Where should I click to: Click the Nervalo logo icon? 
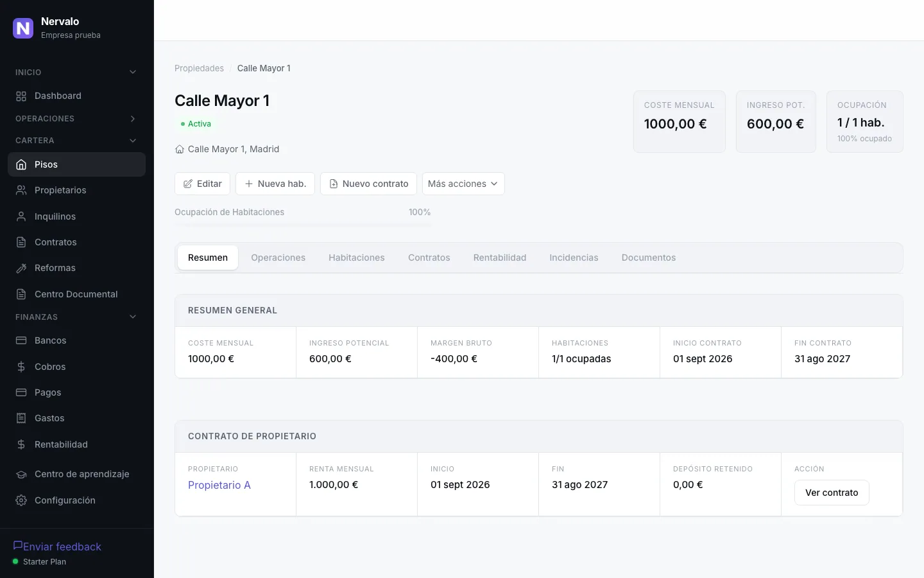coord(23,28)
